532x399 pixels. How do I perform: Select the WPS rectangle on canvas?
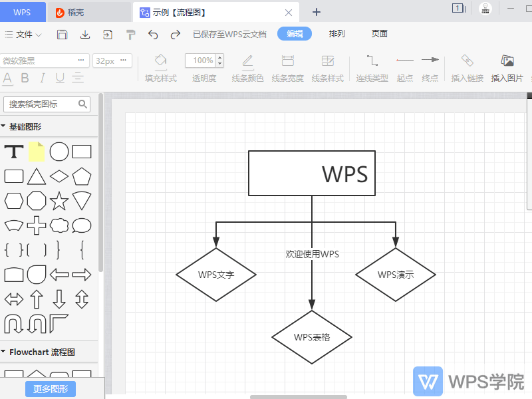(312, 174)
